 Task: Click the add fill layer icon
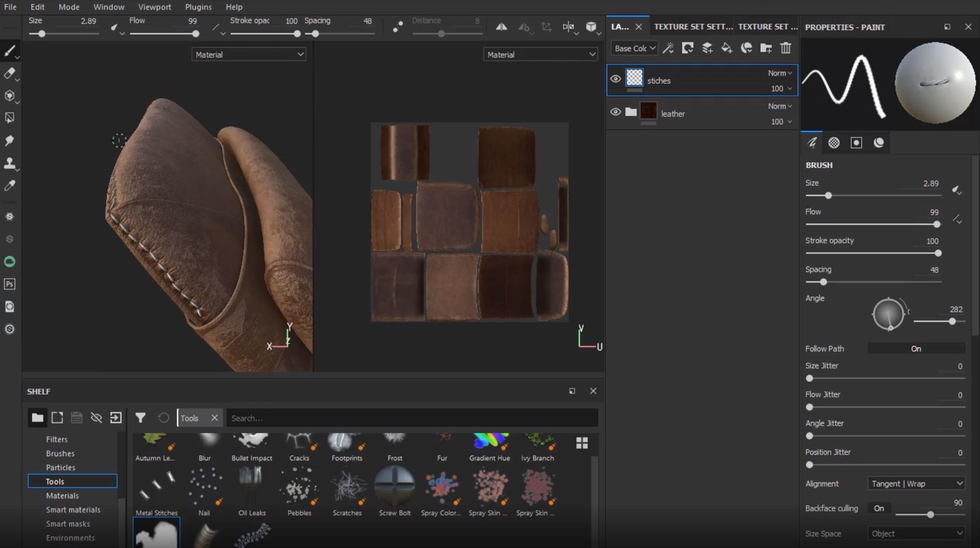click(x=726, y=48)
